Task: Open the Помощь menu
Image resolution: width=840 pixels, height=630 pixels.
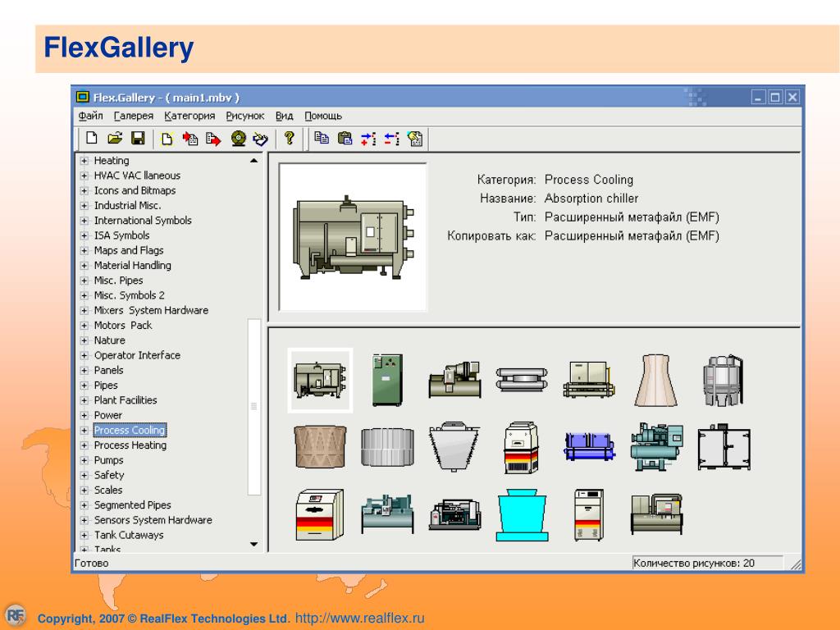Action: 323,116
